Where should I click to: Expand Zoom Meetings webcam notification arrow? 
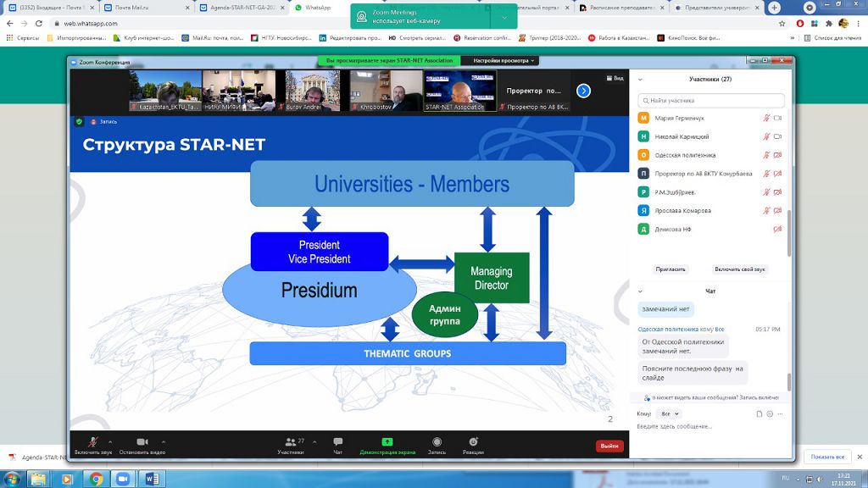coord(504,17)
